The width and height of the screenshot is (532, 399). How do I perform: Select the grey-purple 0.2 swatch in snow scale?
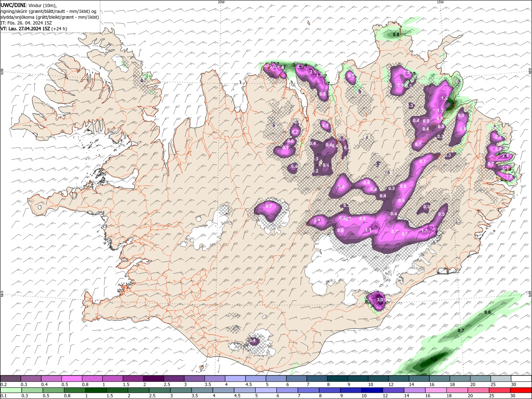pyautogui.click(x=10, y=379)
